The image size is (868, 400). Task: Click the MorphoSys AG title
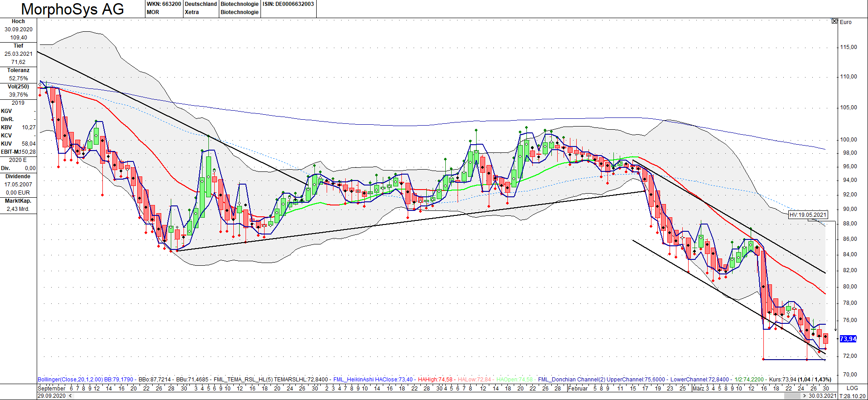tap(72, 9)
